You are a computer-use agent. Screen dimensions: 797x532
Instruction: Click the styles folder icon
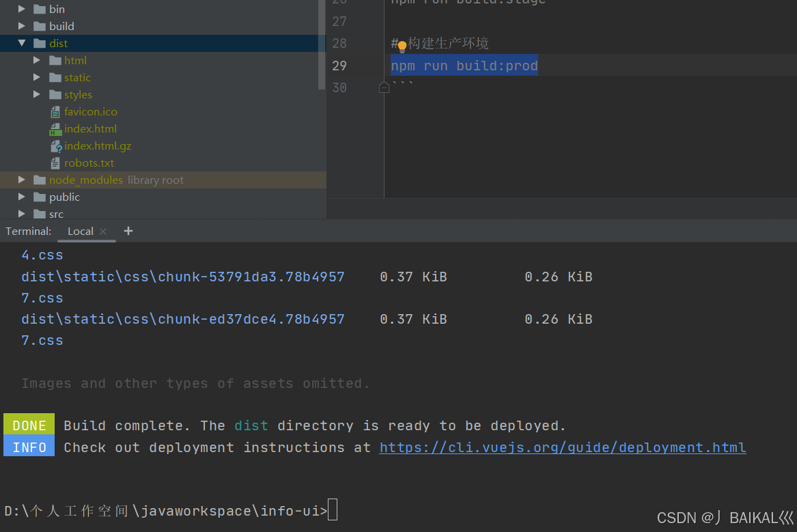coord(55,94)
